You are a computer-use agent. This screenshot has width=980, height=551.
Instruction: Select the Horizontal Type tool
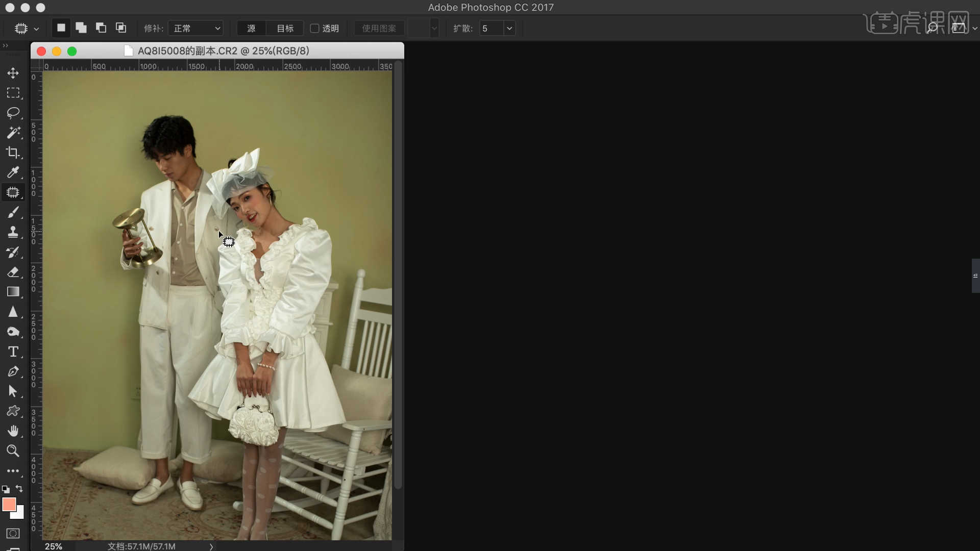(x=13, y=352)
